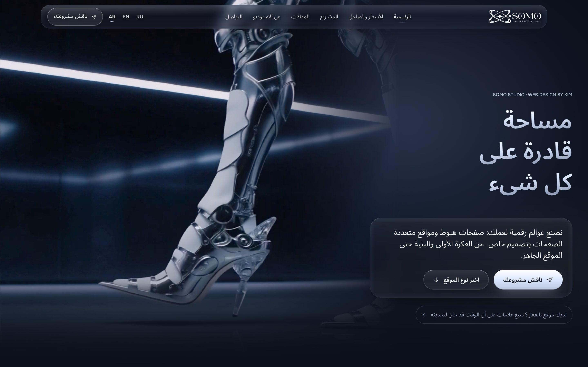The height and width of the screenshot is (367, 588).
Task: Click the light ناقش مشروعك hero button
Action: (528, 280)
